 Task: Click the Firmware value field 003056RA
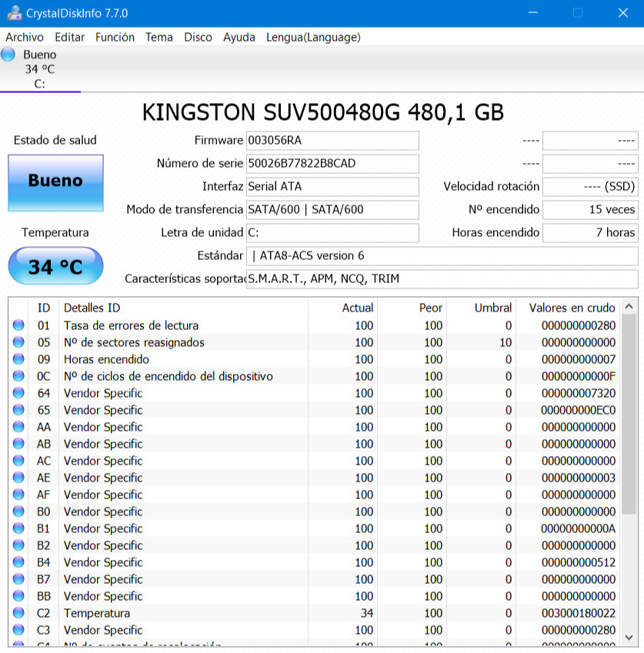pyautogui.click(x=332, y=141)
